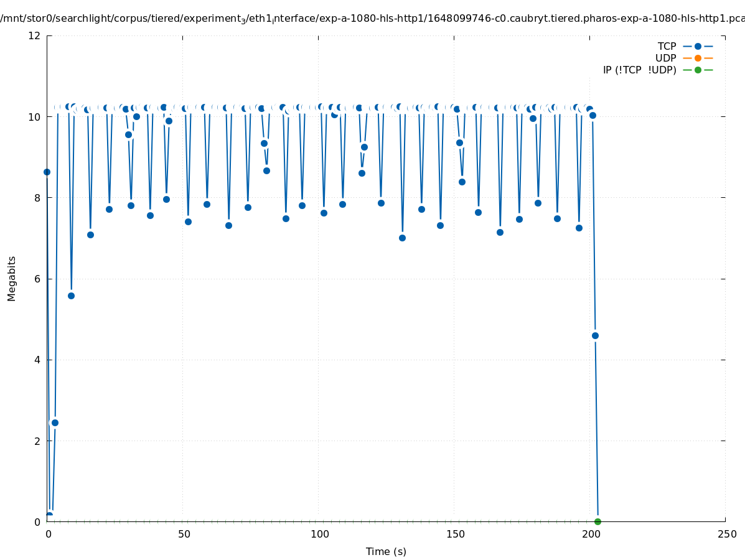Click the 6 tick label on the Megabits axis
This screenshot has height=560, width=745.
pyautogui.click(x=37, y=279)
